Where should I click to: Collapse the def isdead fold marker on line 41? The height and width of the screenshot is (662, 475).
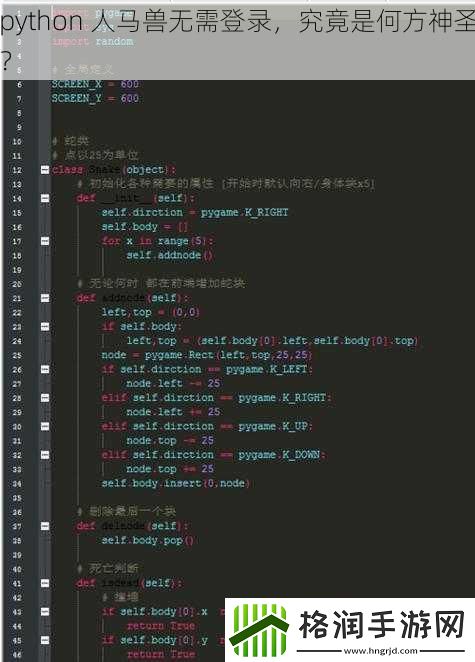(x=45, y=583)
